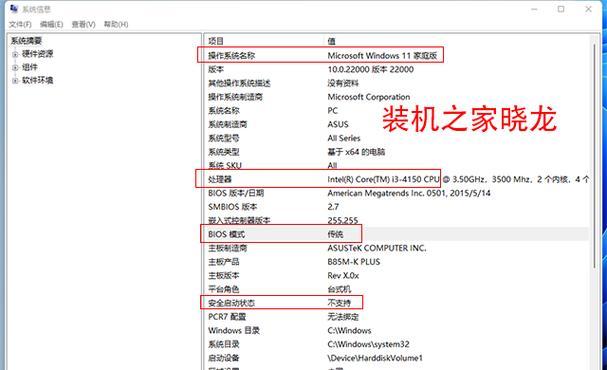
Task: Expand the 硬件资源 tree node
Action: tap(15, 54)
